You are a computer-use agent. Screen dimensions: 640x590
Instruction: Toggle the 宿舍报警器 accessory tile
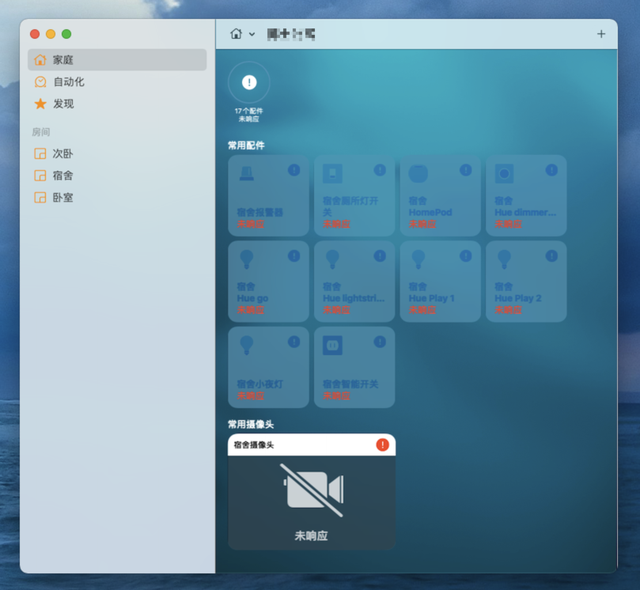coord(269,195)
